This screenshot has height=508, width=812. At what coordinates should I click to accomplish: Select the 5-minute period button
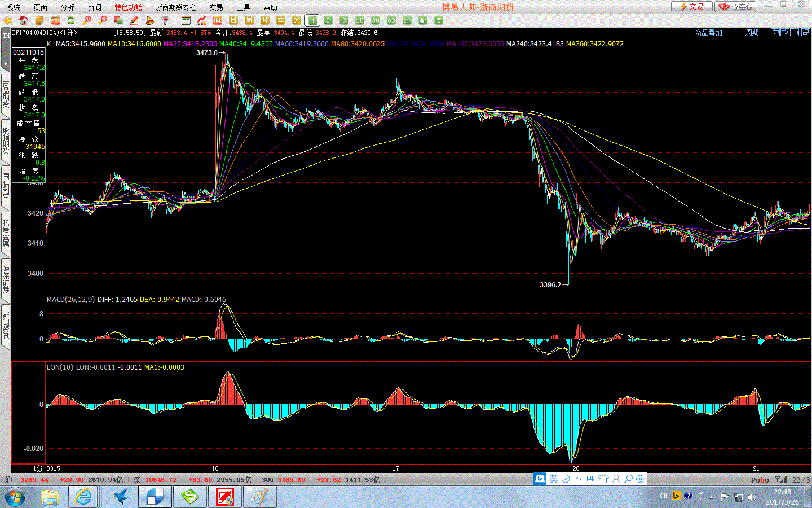coord(344,20)
